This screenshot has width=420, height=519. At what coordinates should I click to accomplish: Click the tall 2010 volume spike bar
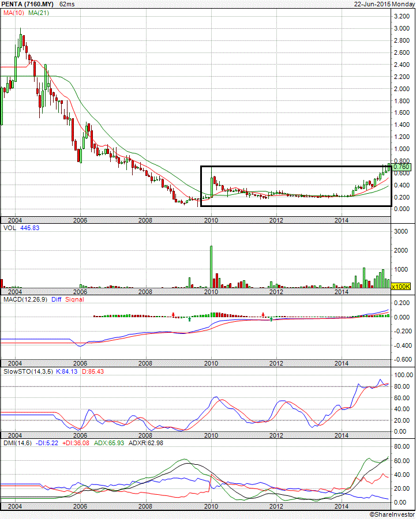click(x=211, y=267)
